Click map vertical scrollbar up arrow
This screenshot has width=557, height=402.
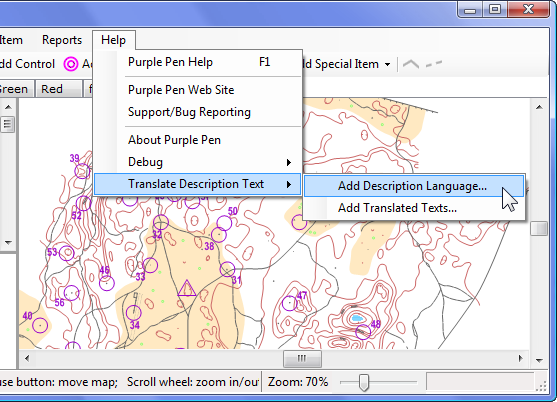[539, 107]
